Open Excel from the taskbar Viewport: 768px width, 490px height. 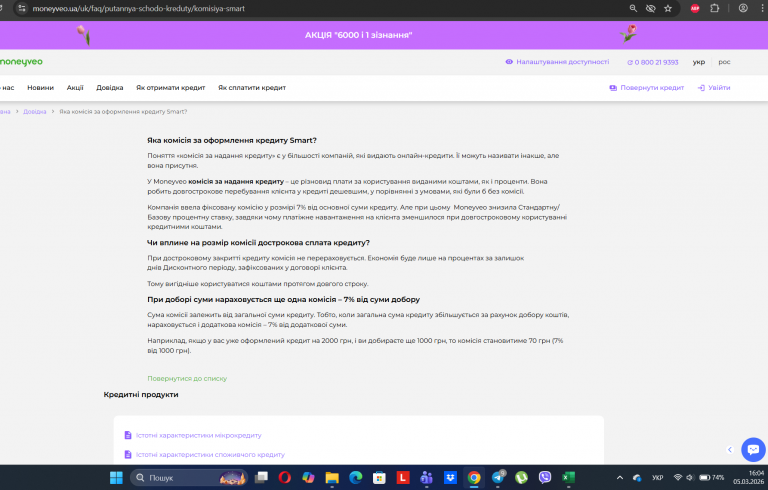(x=568, y=478)
